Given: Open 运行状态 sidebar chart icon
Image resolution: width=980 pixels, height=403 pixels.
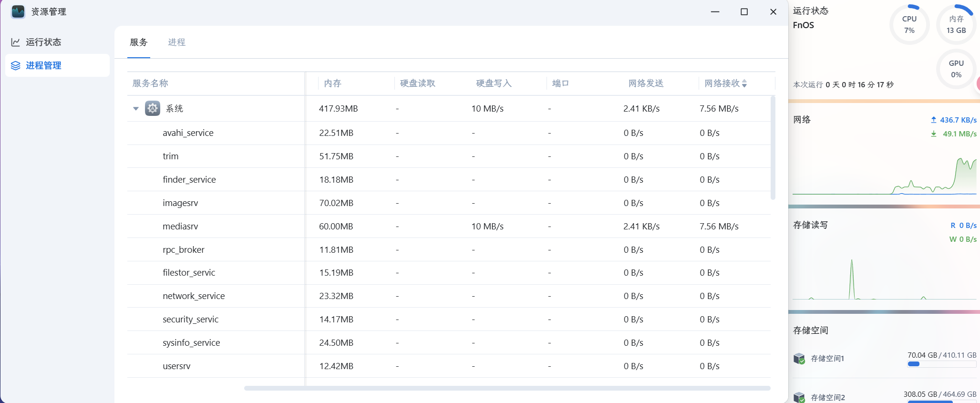Looking at the screenshot, I should pos(16,42).
